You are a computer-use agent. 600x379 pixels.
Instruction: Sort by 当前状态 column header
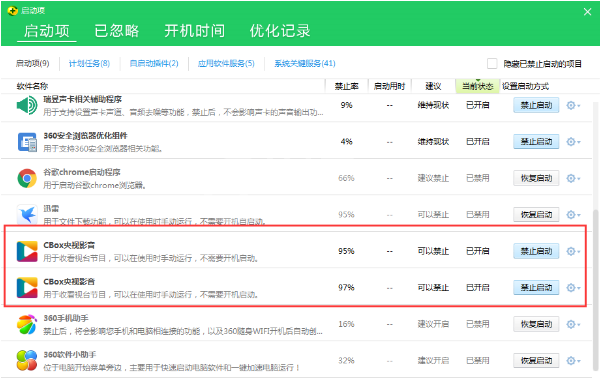pos(478,87)
